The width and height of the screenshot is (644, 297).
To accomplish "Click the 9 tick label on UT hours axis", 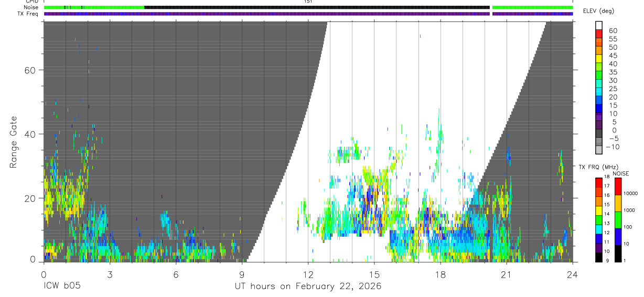I will click(x=242, y=274).
